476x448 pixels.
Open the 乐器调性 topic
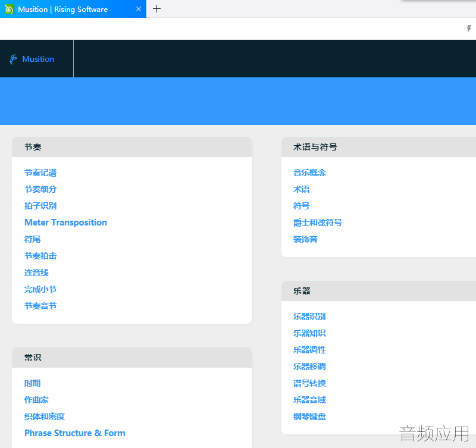309,350
